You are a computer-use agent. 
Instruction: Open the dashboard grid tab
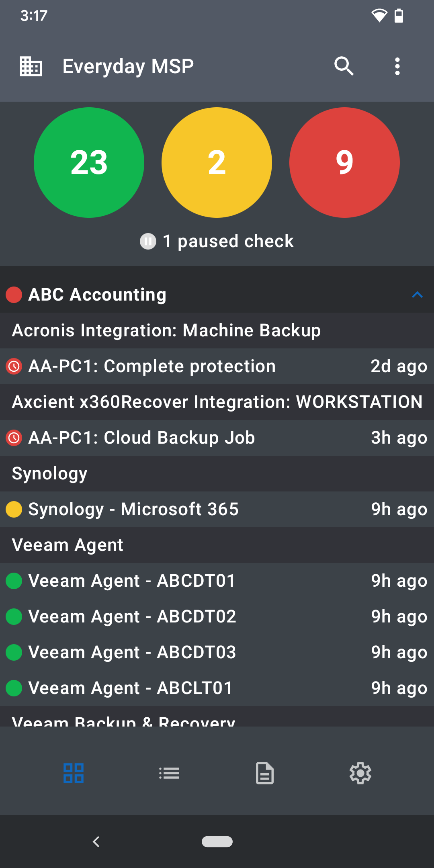[x=74, y=773]
